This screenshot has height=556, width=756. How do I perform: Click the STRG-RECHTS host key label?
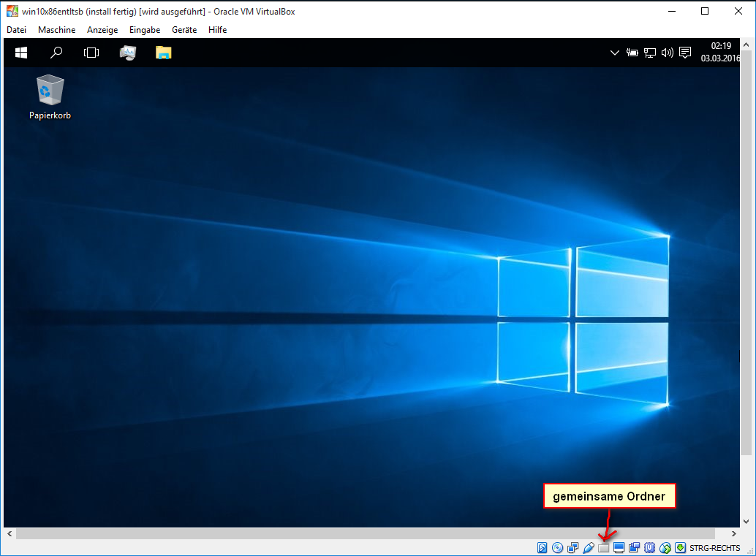(x=714, y=548)
